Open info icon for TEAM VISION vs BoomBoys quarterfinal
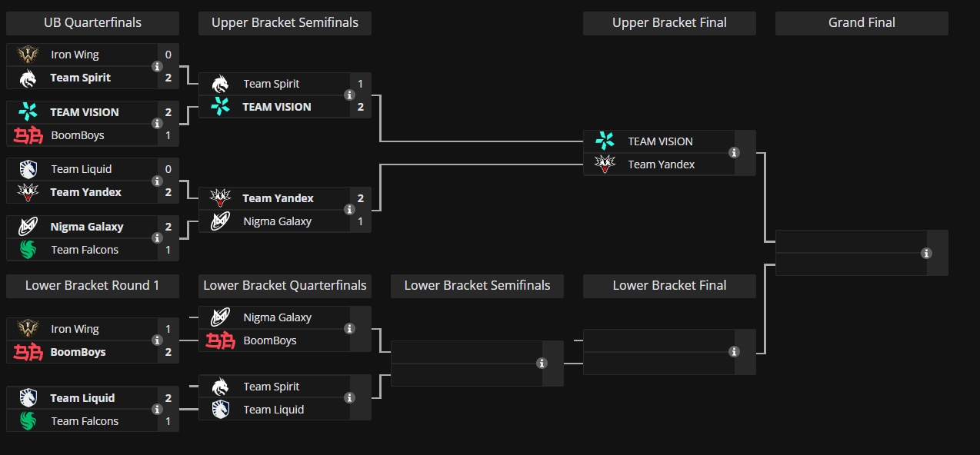Screen dimensions: 980x455 pyautogui.click(x=157, y=124)
